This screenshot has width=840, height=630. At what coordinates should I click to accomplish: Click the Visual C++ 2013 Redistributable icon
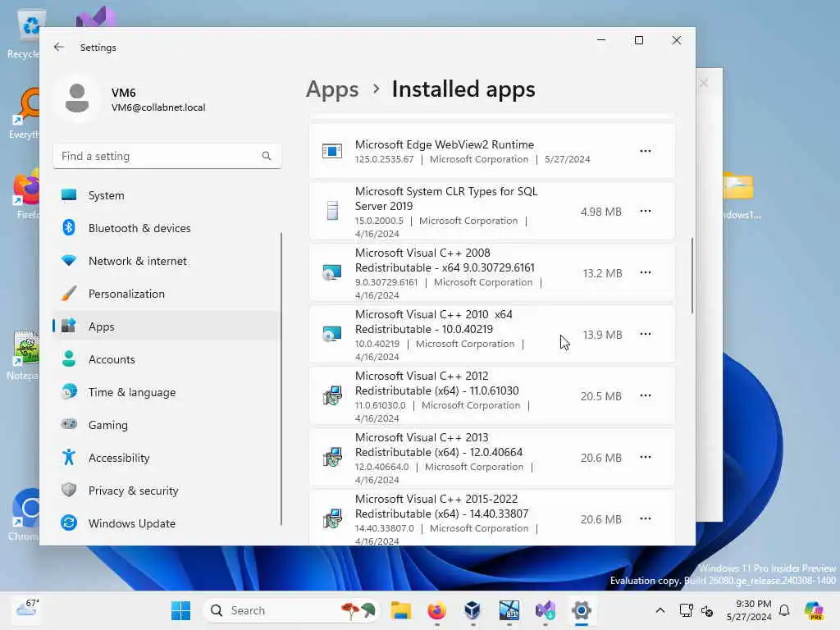(332, 457)
